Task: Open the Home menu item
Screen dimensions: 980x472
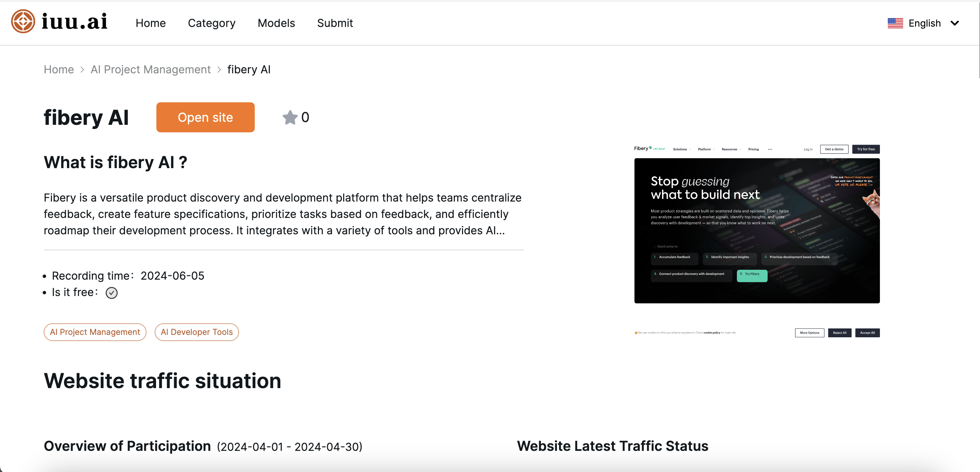Action: pos(151,23)
